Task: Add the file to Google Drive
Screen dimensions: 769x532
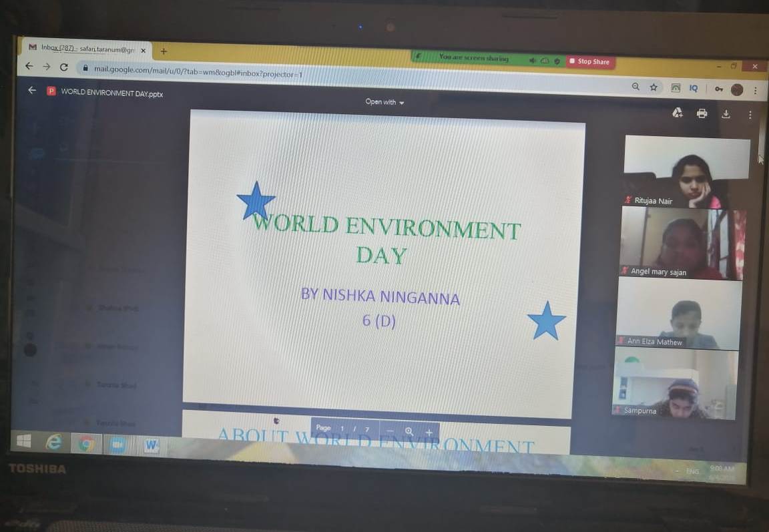Action: click(x=678, y=113)
